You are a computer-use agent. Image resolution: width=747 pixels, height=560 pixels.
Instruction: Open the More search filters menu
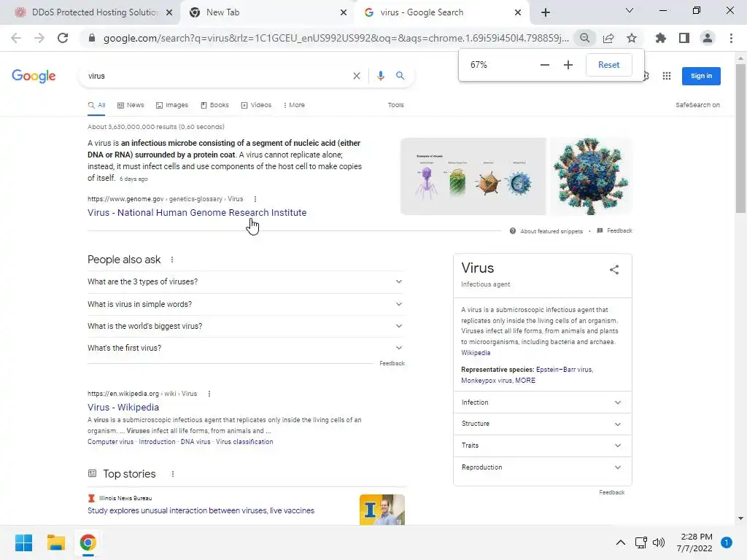coord(294,105)
